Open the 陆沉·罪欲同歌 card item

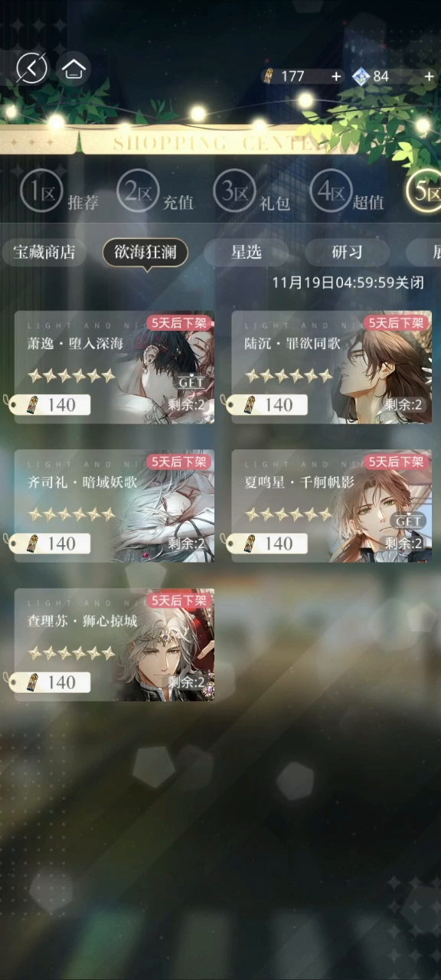click(331, 367)
